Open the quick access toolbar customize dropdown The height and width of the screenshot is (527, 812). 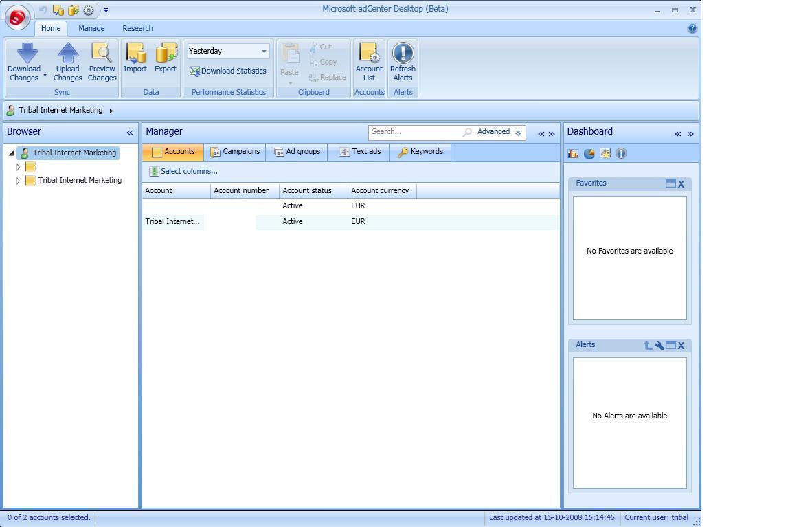pyautogui.click(x=106, y=10)
